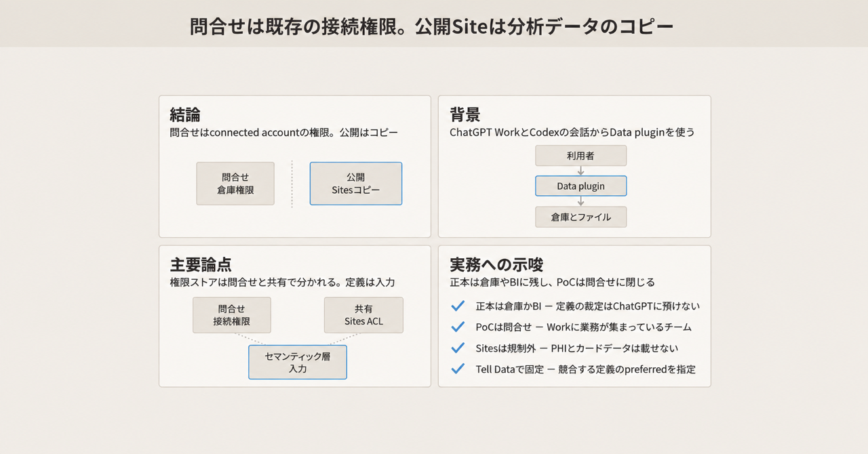Click checkmark beside PoCは問合せ
868x454 pixels.
458,327
